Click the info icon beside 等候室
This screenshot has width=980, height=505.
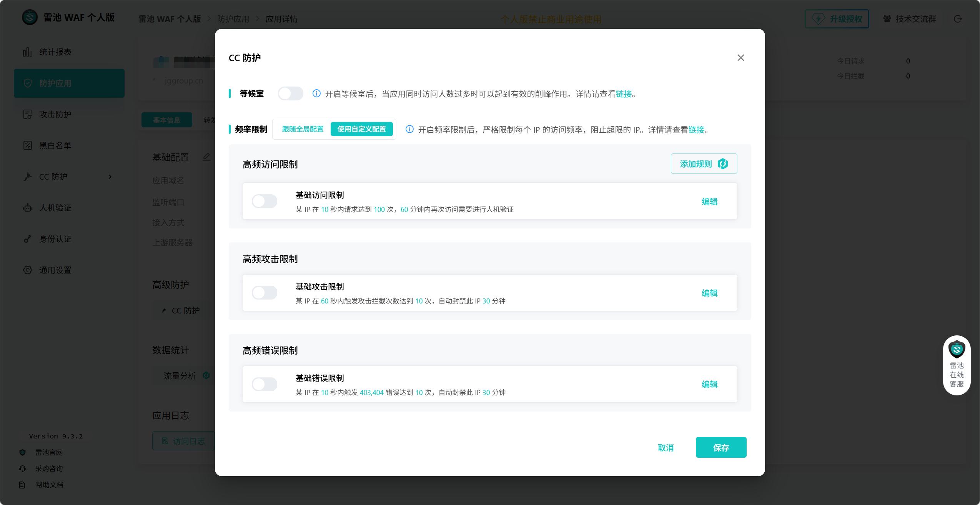[316, 93]
